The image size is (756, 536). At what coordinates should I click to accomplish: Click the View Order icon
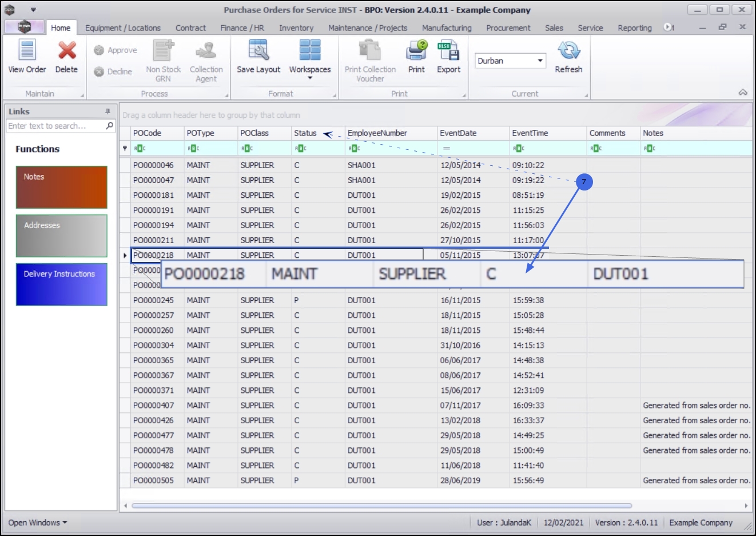(27, 50)
